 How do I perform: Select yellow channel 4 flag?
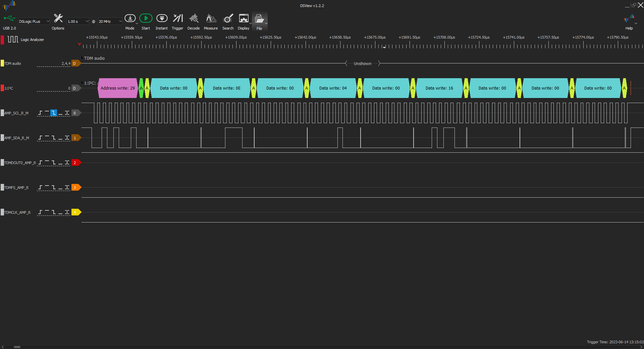pos(76,212)
